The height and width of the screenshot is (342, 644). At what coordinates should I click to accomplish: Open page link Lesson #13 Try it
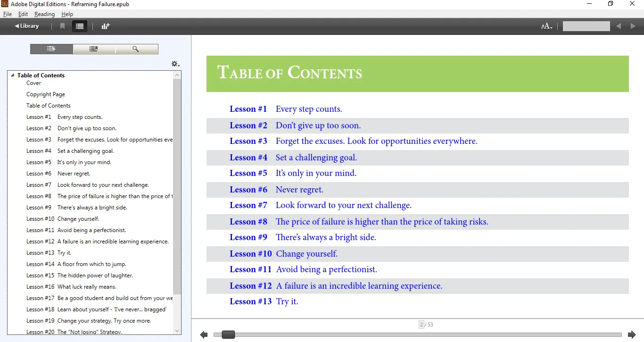(264, 301)
